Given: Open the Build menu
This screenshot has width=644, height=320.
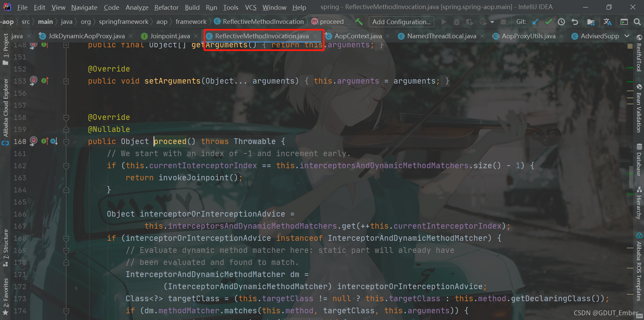Looking at the screenshot, I should [192, 7].
